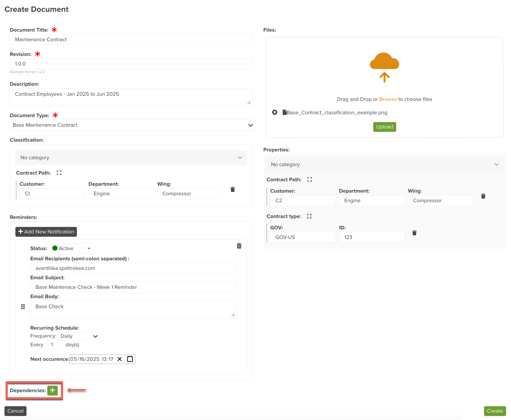511x420 pixels.
Task: Open Frequency Daily dropdown
Action: coord(79,336)
